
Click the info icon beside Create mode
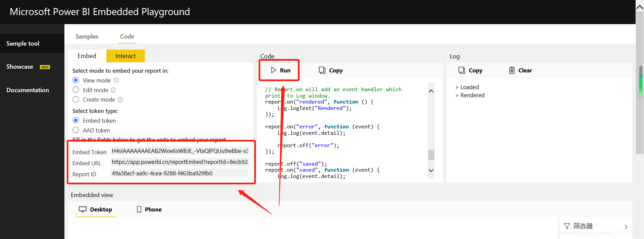(120, 100)
